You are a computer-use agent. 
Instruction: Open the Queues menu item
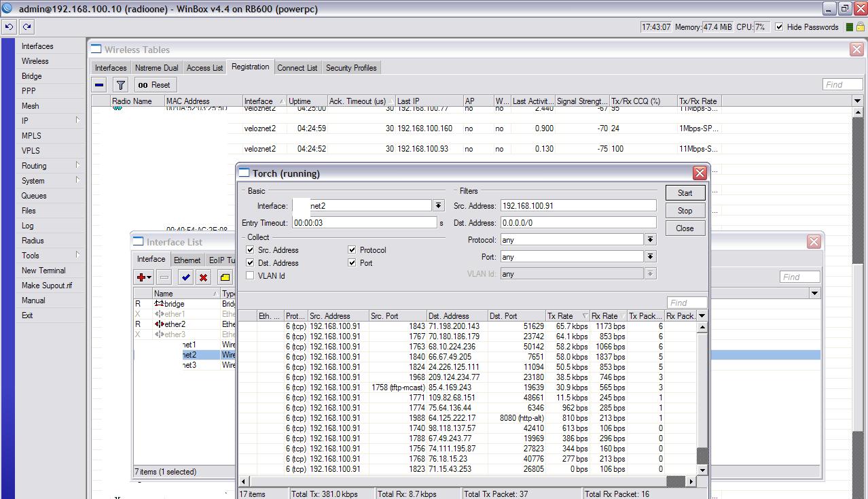(x=34, y=196)
